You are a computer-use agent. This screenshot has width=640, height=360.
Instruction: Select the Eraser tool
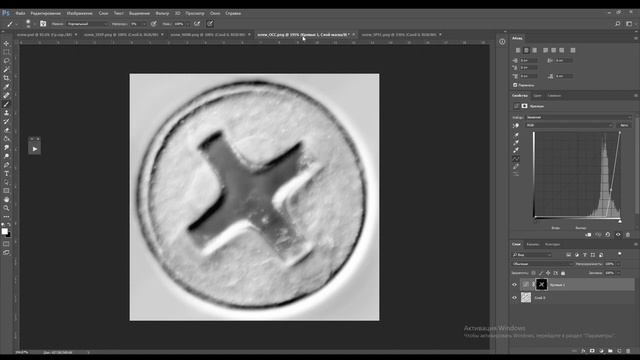6,130
